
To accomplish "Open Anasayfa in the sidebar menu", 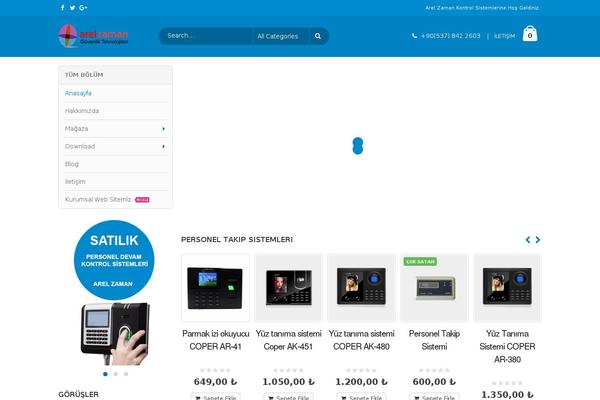I will (x=78, y=93).
